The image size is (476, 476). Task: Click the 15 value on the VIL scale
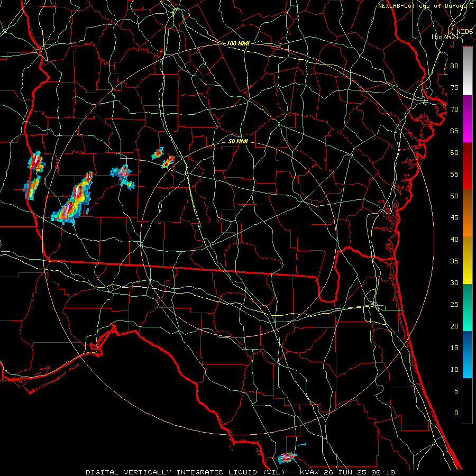[454, 348]
